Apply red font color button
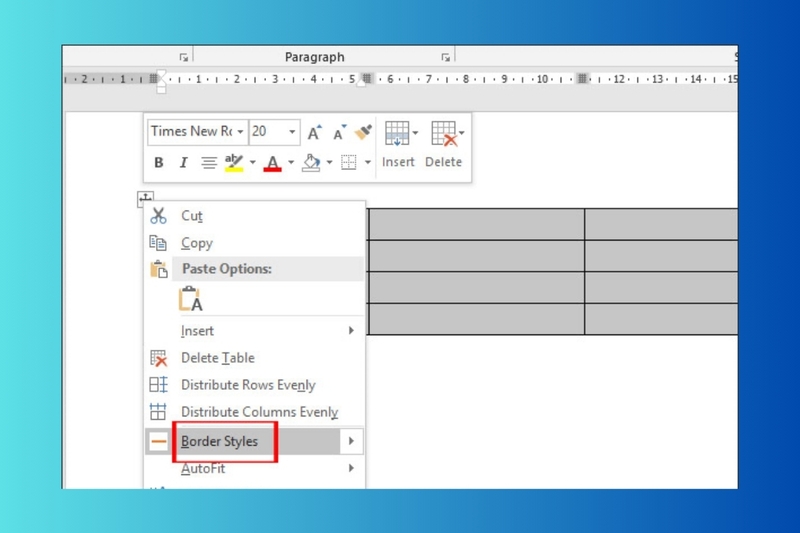The width and height of the screenshot is (800, 533). [x=272, y=163]
